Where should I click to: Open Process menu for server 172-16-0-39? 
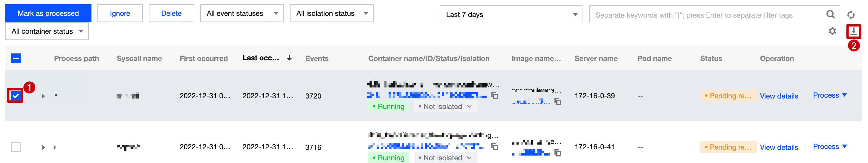coord(829,95)
